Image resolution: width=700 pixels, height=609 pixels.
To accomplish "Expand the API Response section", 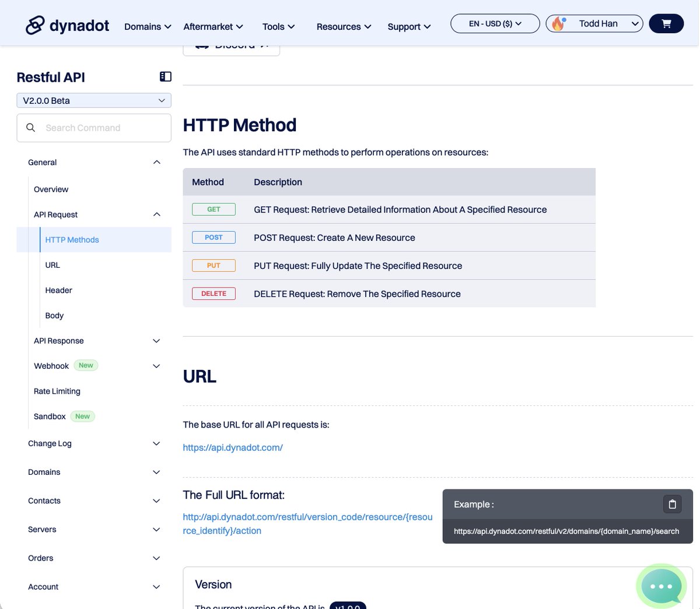I will click(156, 341).
